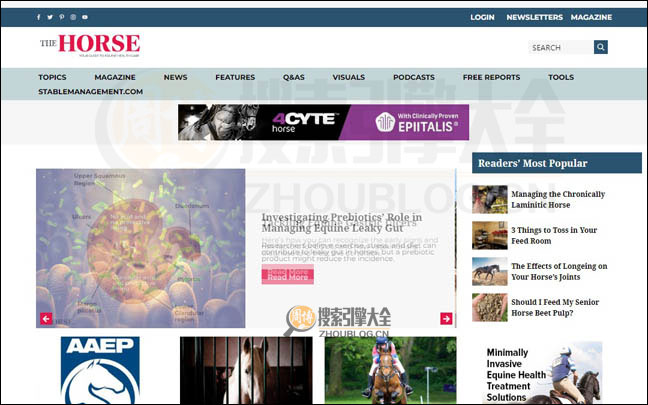Select the Features menu item

click(x=235, y=77)
